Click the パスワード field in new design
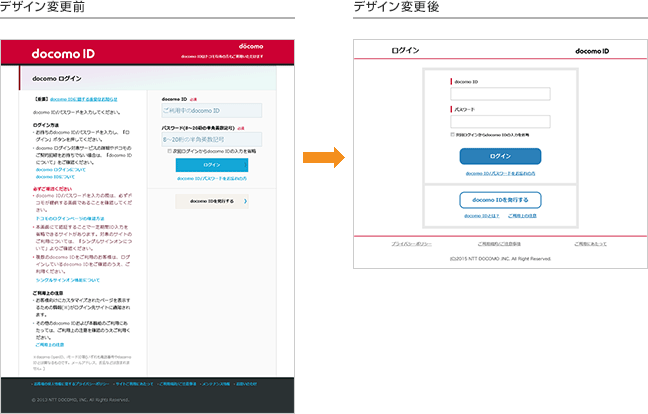This screenshot has width=648, height=414. (x=500, y=121)
